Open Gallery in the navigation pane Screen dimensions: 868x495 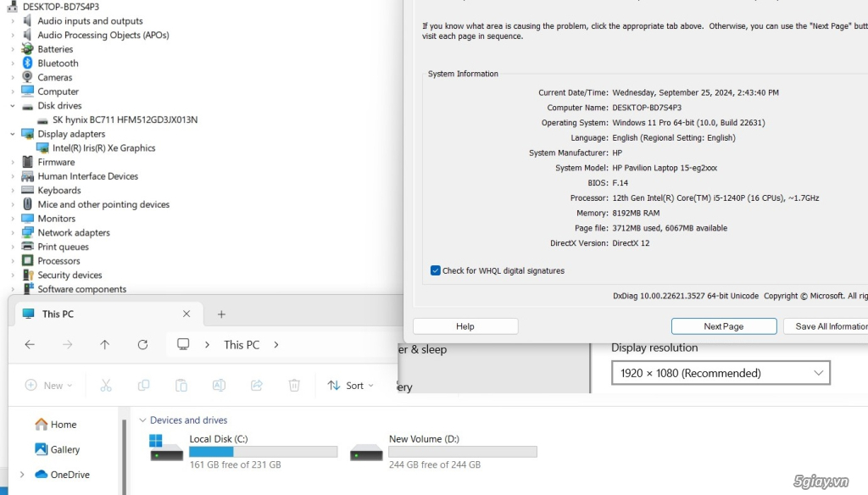57,449
